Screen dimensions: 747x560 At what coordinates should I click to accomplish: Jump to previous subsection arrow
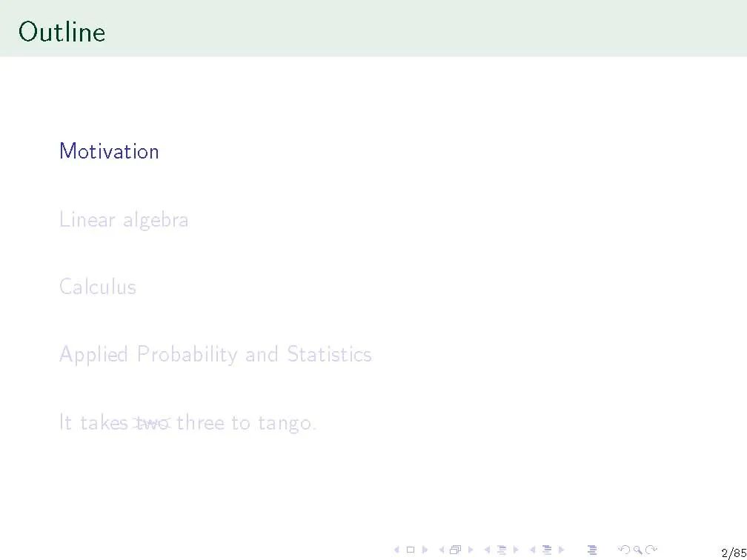486,550
